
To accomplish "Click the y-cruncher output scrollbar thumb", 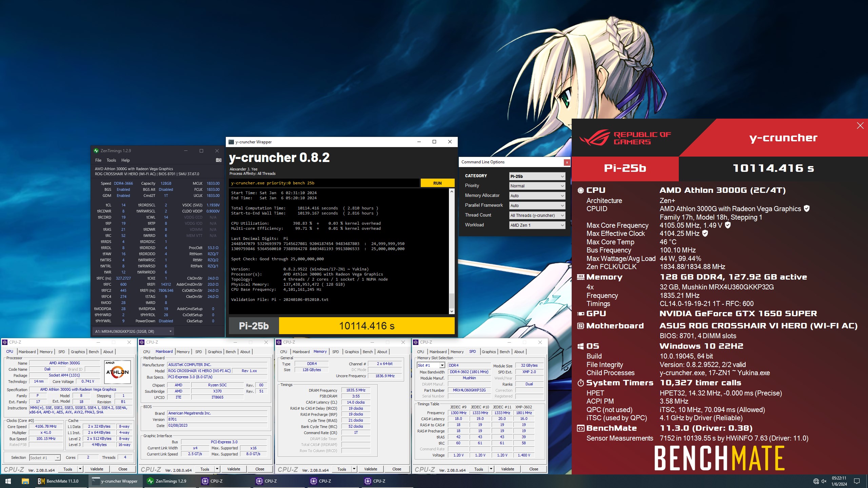I will click(x=452, y=301).
